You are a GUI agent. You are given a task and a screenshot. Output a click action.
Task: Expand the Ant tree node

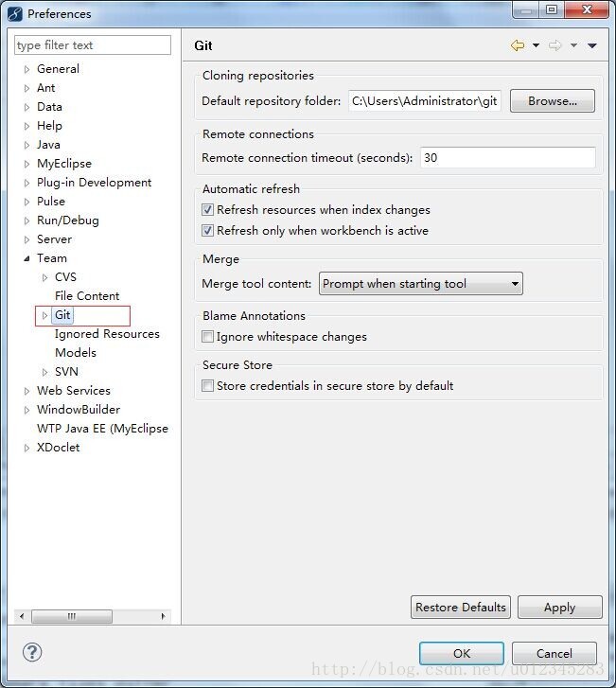tap(26, 88)
